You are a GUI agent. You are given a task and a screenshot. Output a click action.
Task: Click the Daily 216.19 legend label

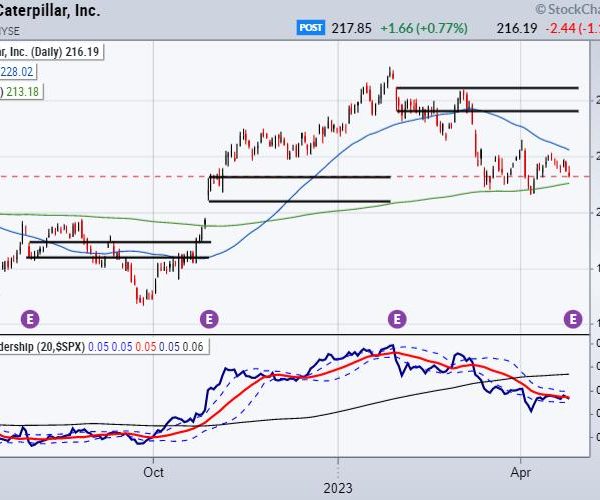tap(51, 52)
